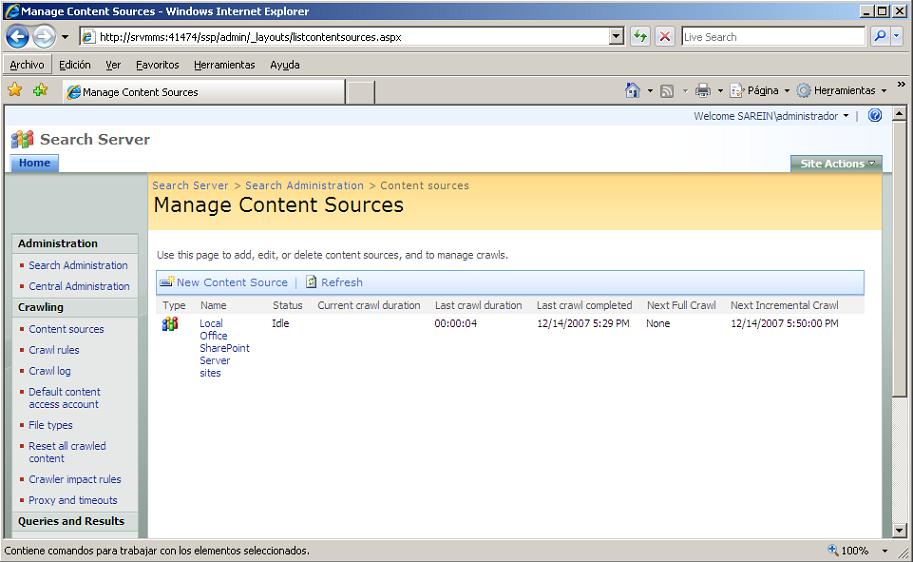Open Default content access account link
This screenshot has height=562, width=913.
point(65,398)
